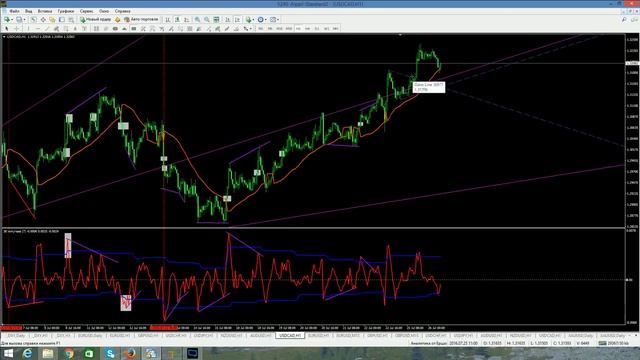Viewport: 640px width, 360px height.
Task: Open Skype from the taskbar
Action: click(x=110, y=353)
